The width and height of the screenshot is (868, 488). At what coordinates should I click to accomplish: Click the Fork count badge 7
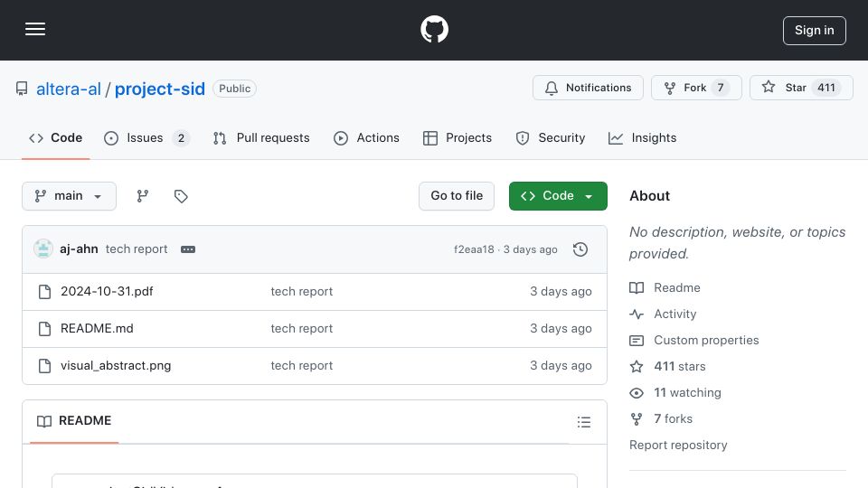point(721,88)
